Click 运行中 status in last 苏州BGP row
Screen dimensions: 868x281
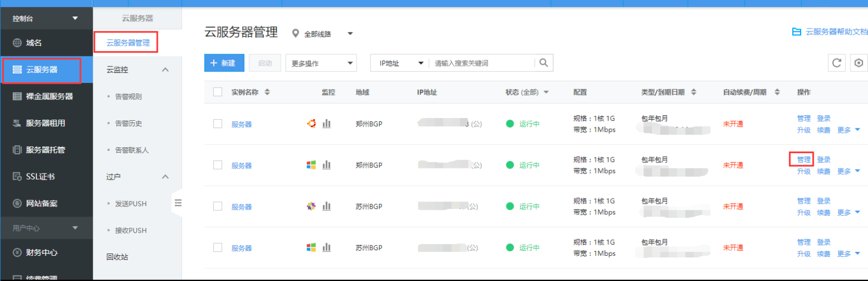point(529,248)
